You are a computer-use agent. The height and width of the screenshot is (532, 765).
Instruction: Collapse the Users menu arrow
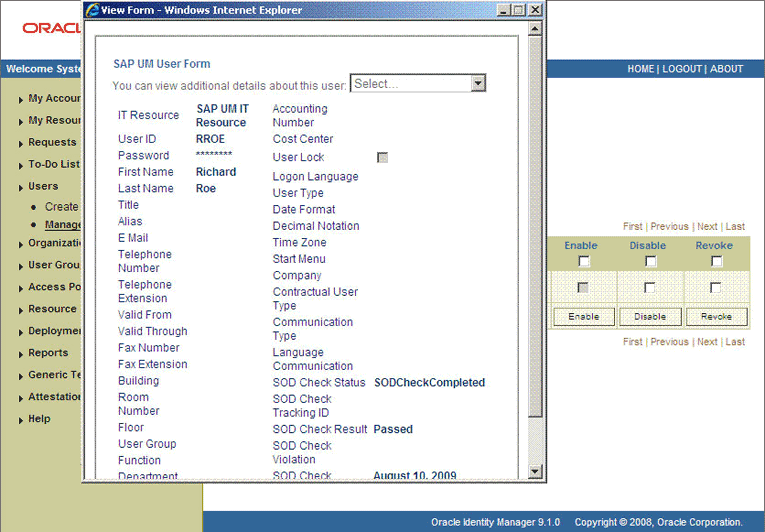coord(20,188)
